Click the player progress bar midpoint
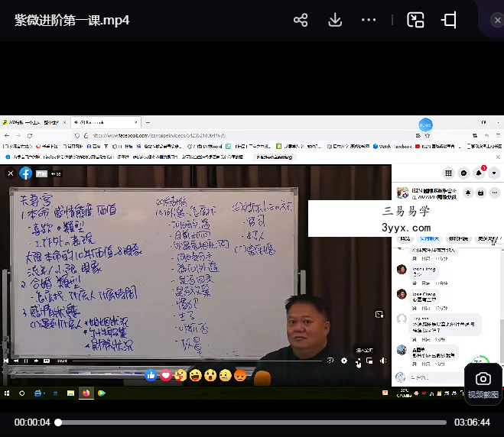Screen dimensions: 504x437 tap(252, 422)
